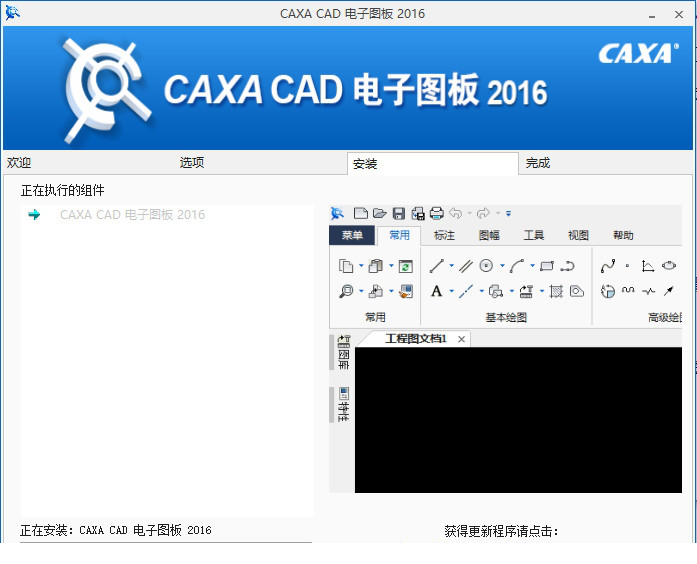Click the Zoom magnifier icon in Common group
This screenshot has width=697, height=564.
click(346, 291)
